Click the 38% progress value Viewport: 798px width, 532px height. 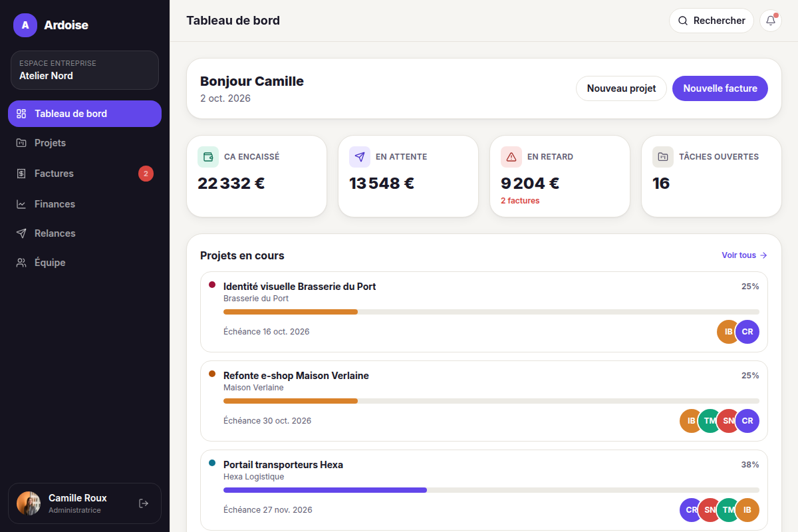point(750,465)
